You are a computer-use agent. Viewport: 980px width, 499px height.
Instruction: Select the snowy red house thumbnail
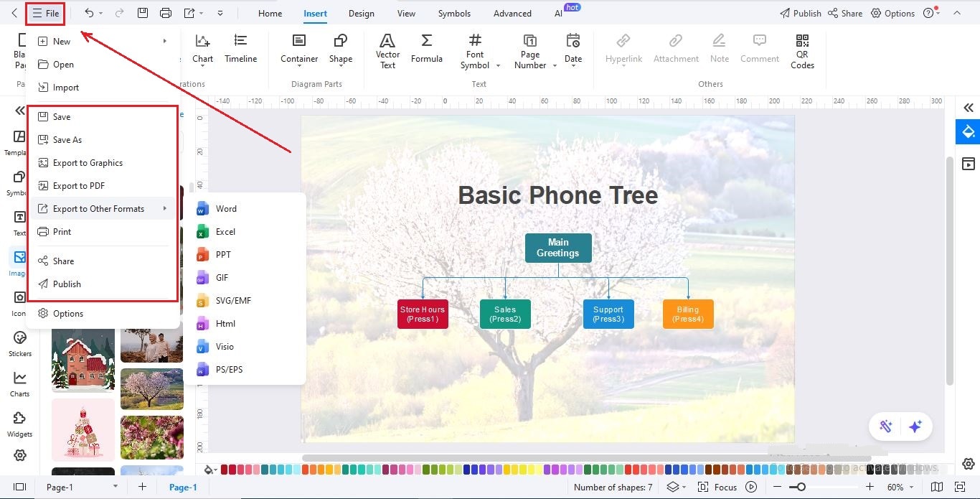coord(83,359)
